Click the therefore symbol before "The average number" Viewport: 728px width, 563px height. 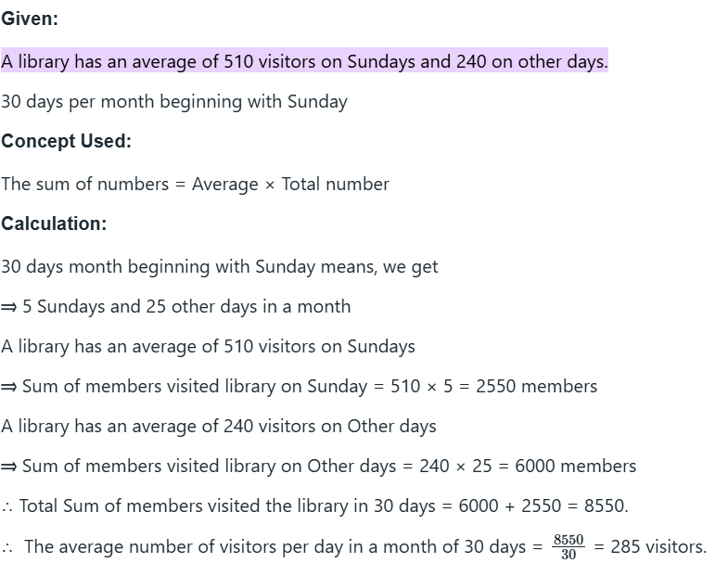(x=7, y=547)
